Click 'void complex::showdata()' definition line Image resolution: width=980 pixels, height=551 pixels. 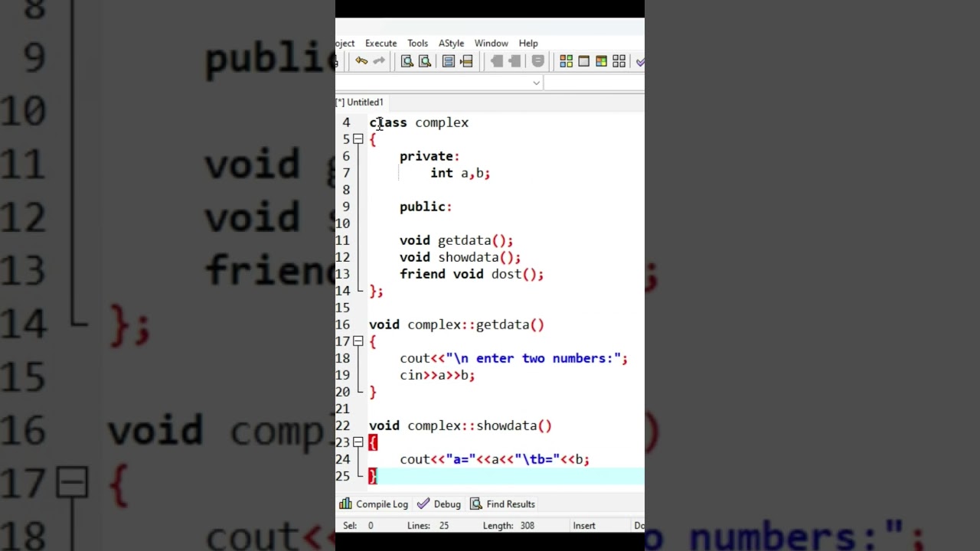tap(460, 425)
